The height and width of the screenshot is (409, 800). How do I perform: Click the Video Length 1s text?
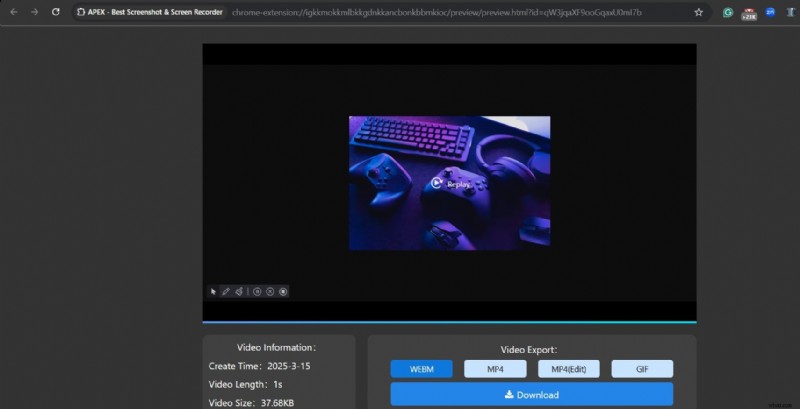coord(245,384)
